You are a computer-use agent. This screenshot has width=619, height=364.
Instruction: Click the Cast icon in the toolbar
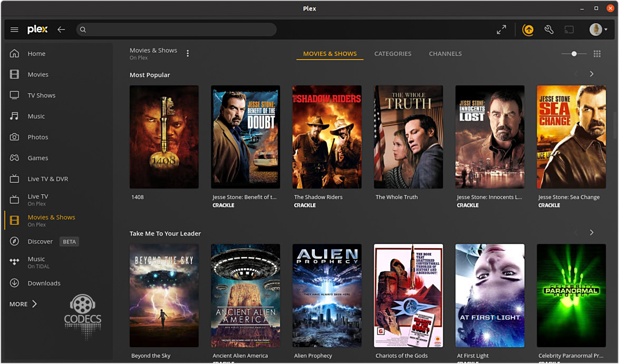tap(569, 29)
